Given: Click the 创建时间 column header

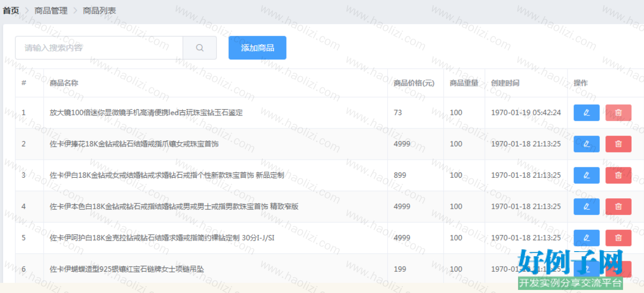Looking at the screenshot, I should 505,83.
